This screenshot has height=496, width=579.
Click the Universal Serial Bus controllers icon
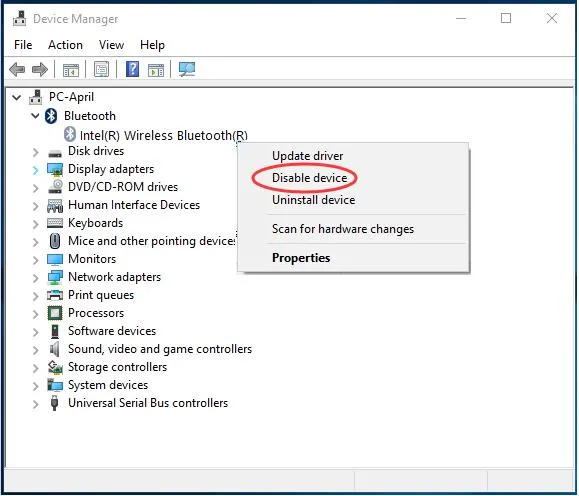(x=55, y=403)
